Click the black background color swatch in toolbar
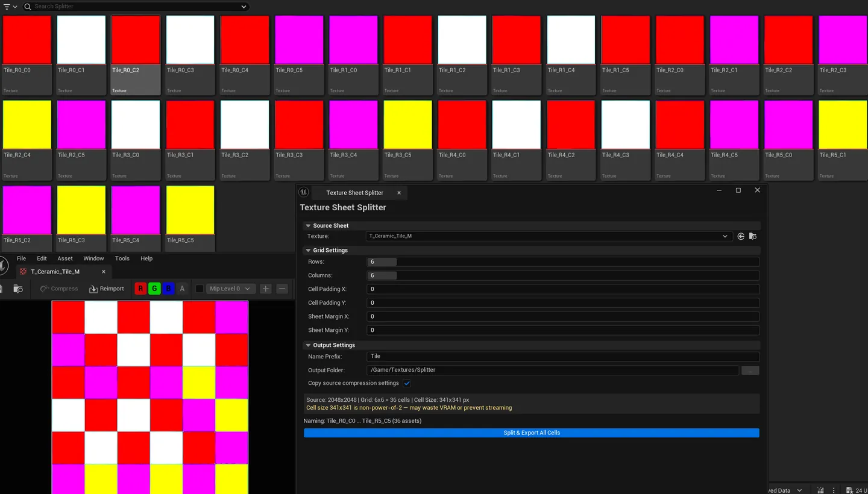Screen dimensions: 868x494 199,289
